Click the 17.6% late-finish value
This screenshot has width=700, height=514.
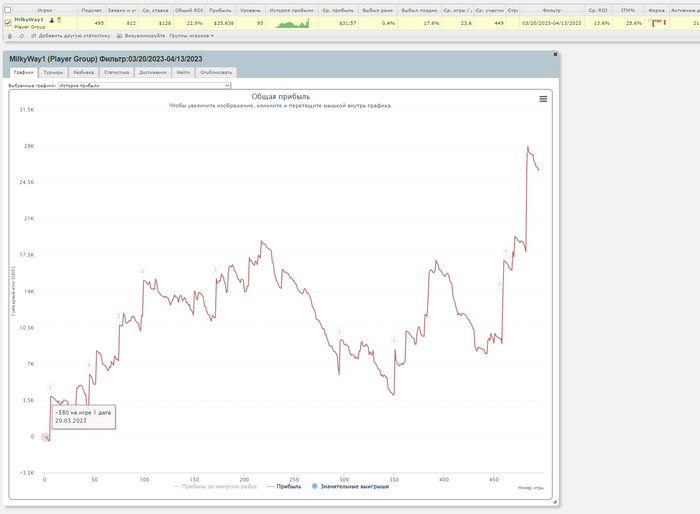point(431,23)
